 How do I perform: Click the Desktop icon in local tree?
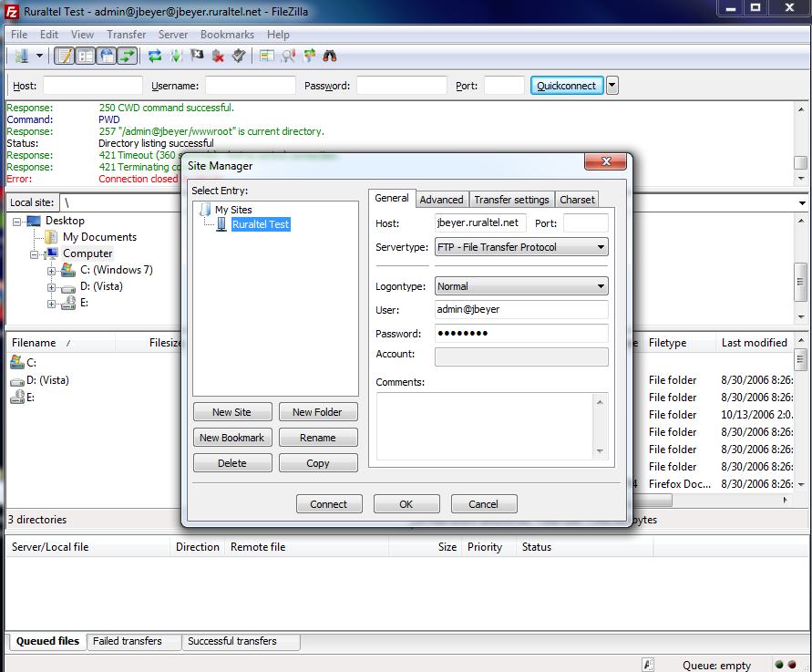[x=34, y=222]
